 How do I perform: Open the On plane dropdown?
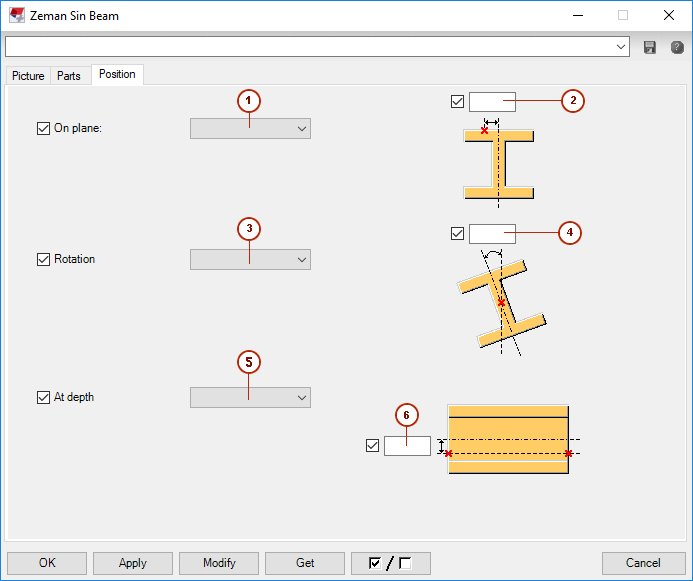(x=250, y=129)
